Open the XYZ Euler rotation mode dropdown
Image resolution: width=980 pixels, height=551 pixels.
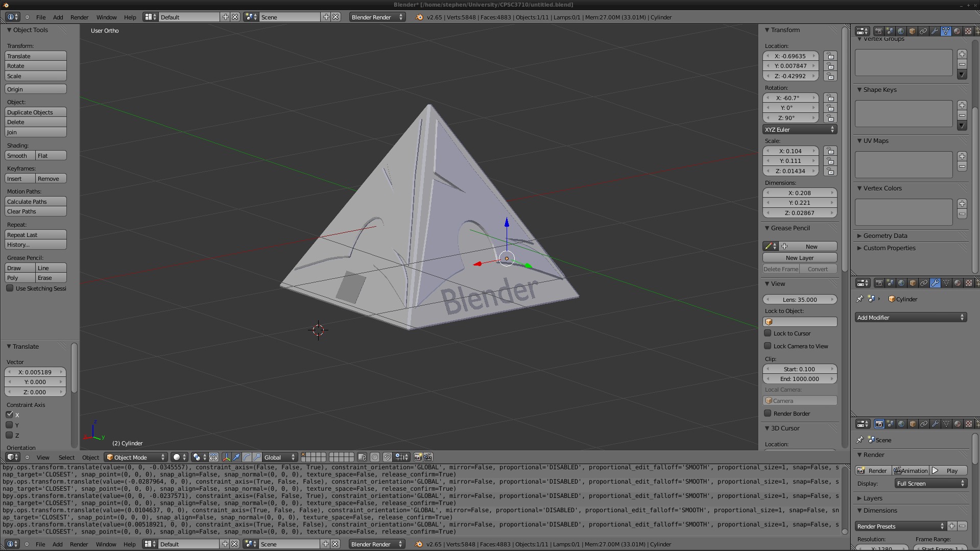pos(800,130)
